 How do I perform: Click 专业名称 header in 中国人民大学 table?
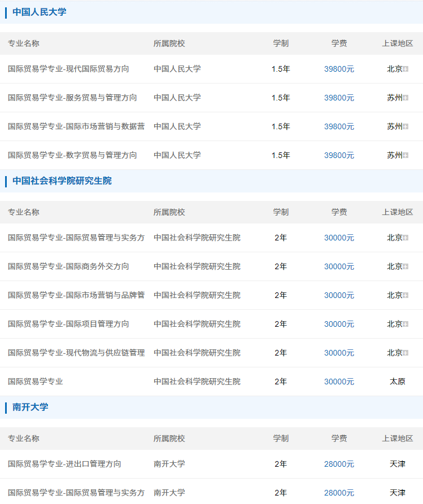[x=24, y=43]
